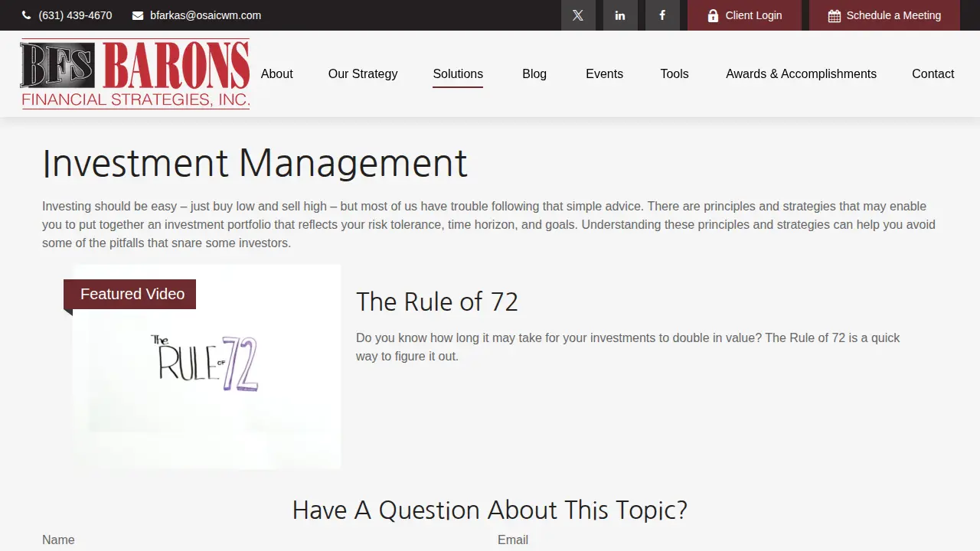Click the Name field label

[58, 540]
